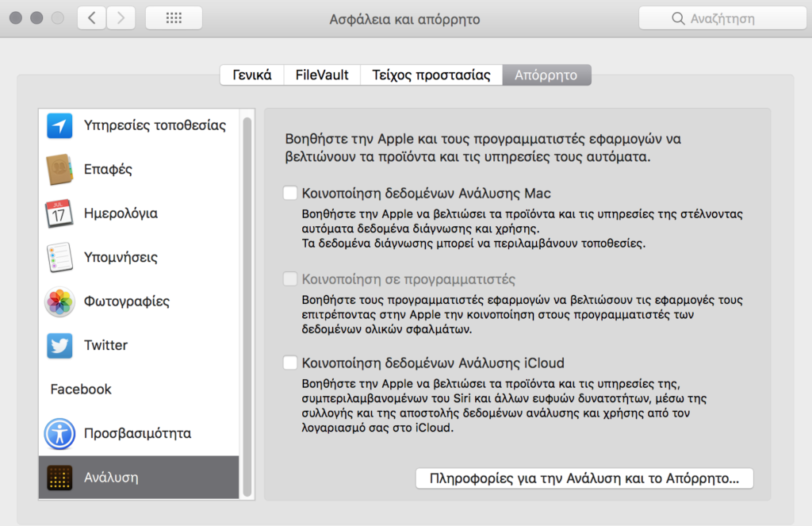Go back with the left chevron

(92, 18)
